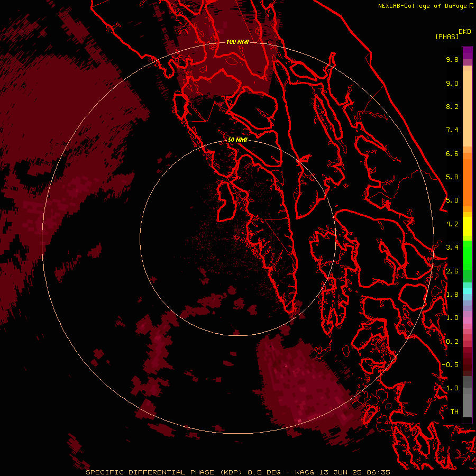This screenshot has width=476, height=476.
Task: Click the 0.2 value on the color scale
Action: click(x=452, y=342)
